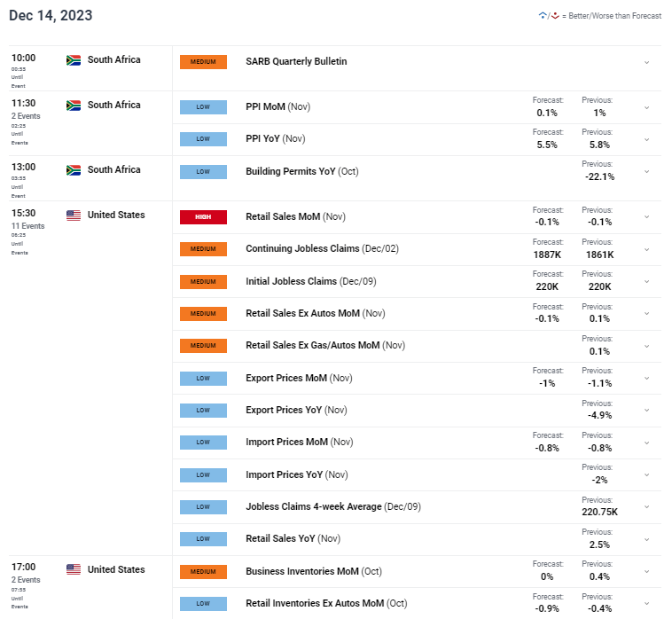The image size is (672, 619).
Task: Click LOW badge for PPI YoY
Action: click(x=203, y=139)
